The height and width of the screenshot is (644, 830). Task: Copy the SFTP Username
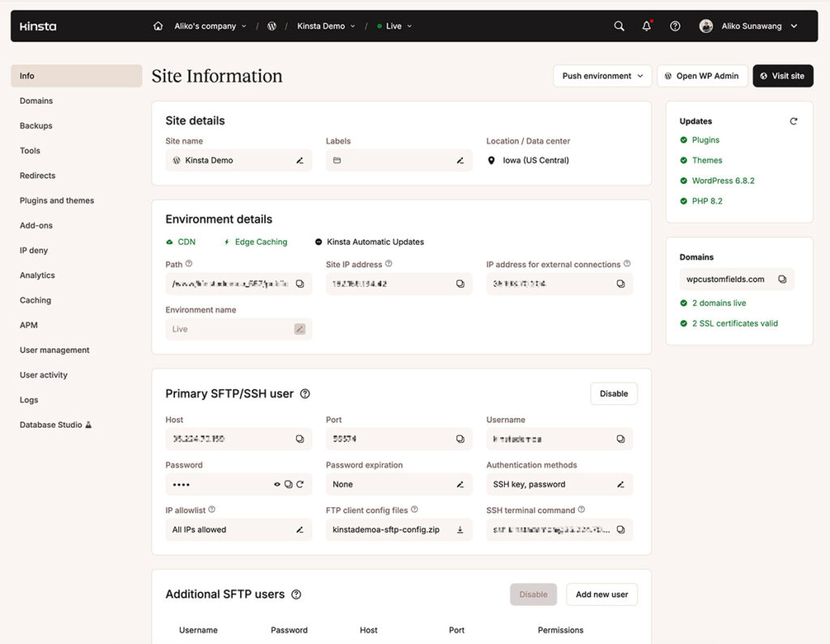tap(620, 439)
